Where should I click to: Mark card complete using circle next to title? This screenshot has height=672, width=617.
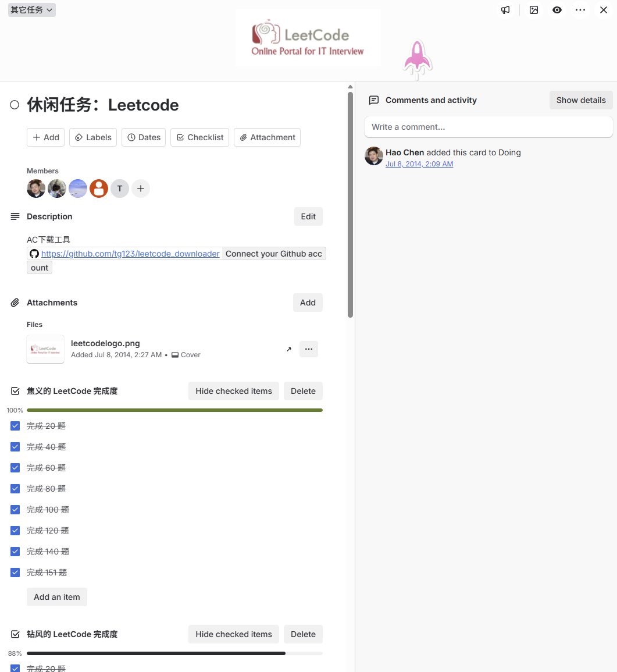tap(15, 105)
